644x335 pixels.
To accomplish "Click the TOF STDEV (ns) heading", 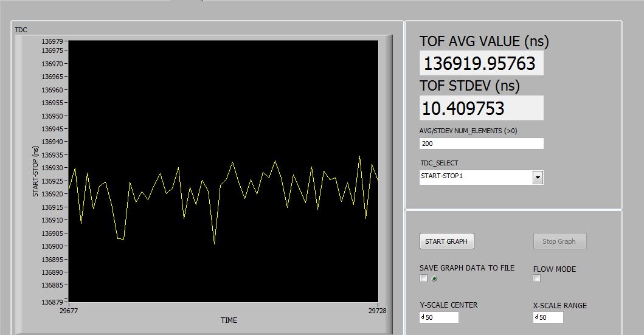I will [x=469, y=86].
